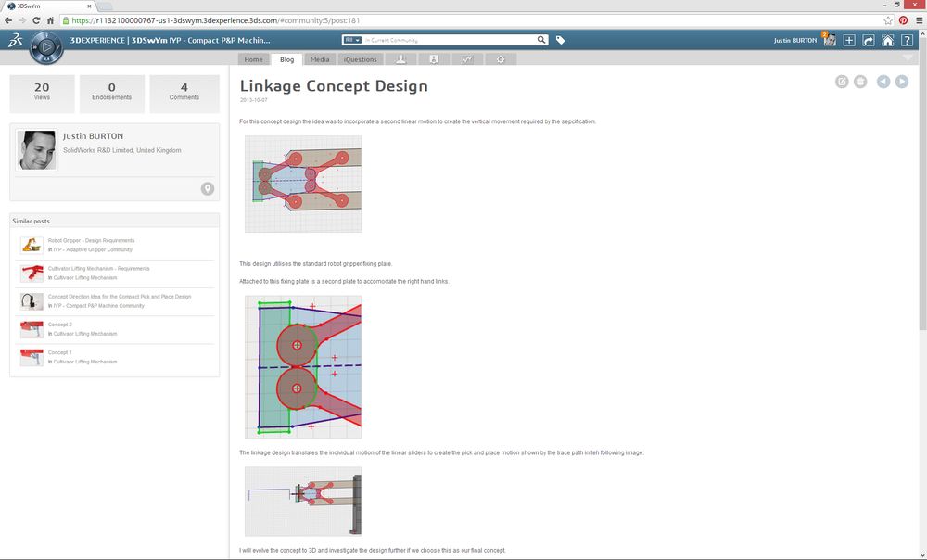Click the delete post trash icon
This screenshot has width=927, height=560.
[x=860, y=82]
